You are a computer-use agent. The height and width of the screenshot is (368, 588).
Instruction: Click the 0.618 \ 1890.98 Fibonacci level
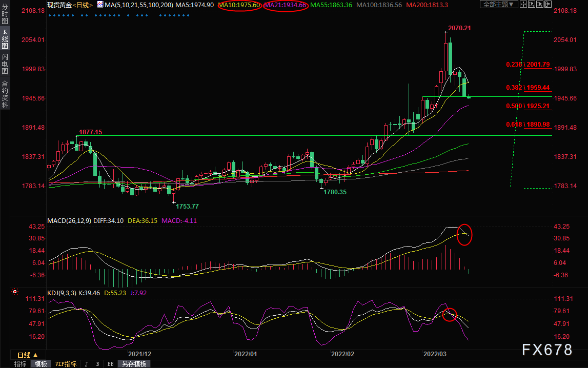pyautogui.click(x=528, y=125)
